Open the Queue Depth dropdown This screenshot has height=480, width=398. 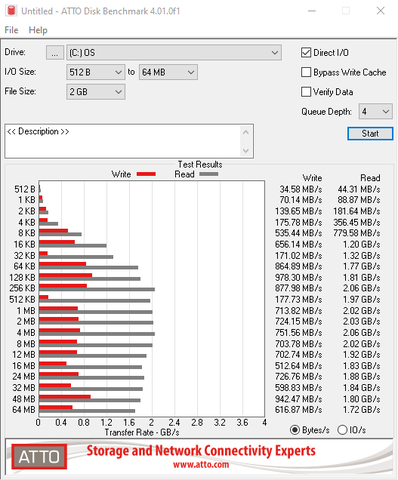375,111
